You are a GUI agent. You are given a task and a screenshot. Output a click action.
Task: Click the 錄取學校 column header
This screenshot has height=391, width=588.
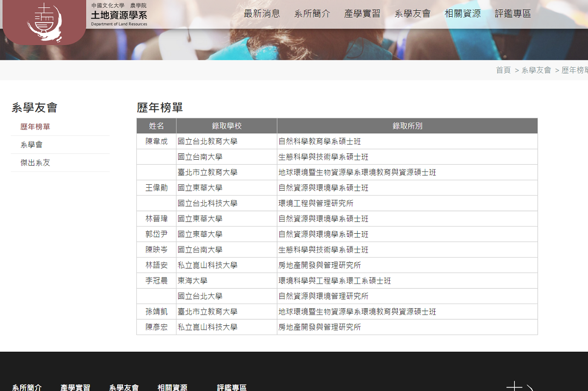226,126
